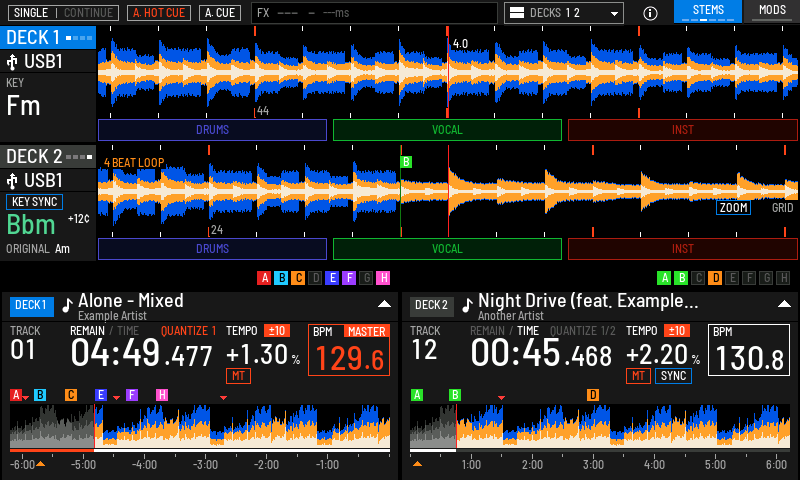Select green hot cue A for Deck 2
Screen dimensions: 800x480
[x=664, y=278]
